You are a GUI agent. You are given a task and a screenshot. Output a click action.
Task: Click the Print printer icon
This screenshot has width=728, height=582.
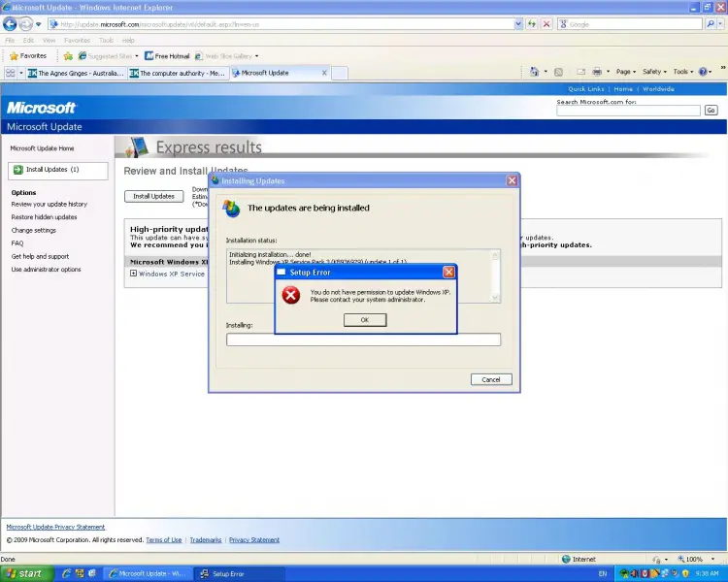point(597,72)
